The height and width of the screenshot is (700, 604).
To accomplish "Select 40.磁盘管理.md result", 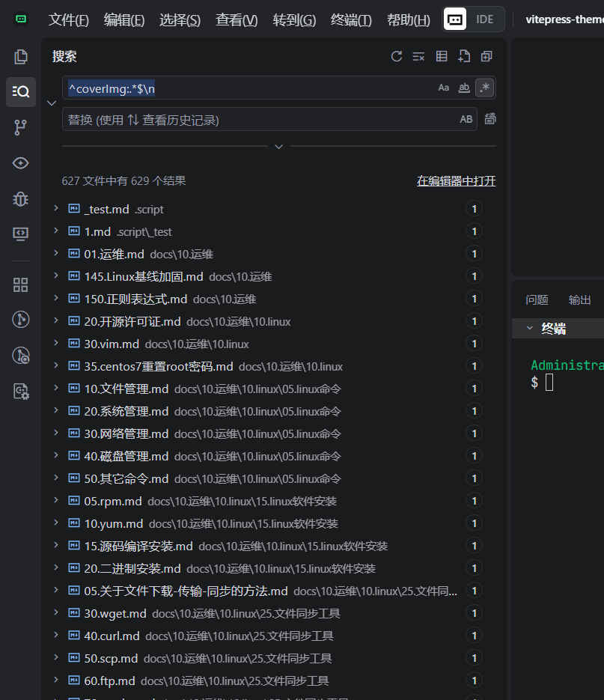I will pos(268,456).
